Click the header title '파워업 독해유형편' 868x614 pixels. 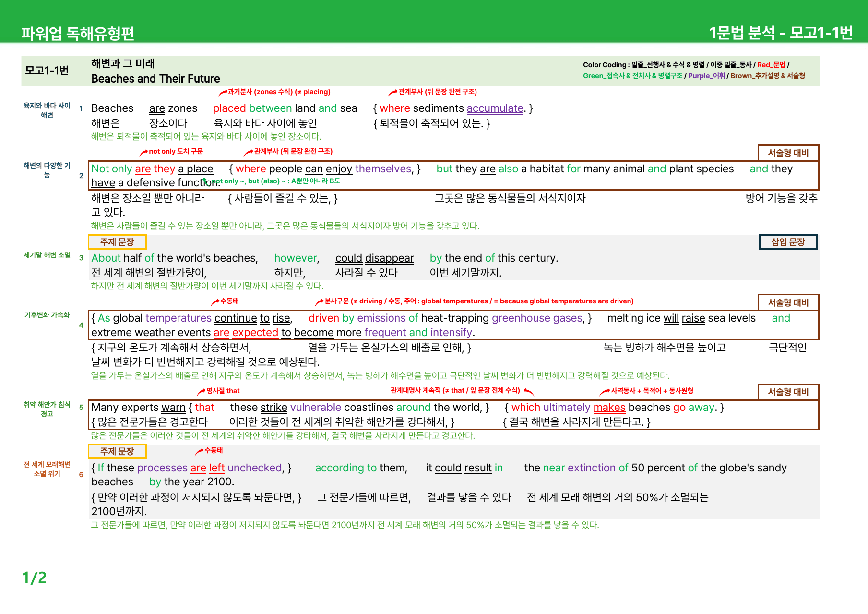pos(78,33)
